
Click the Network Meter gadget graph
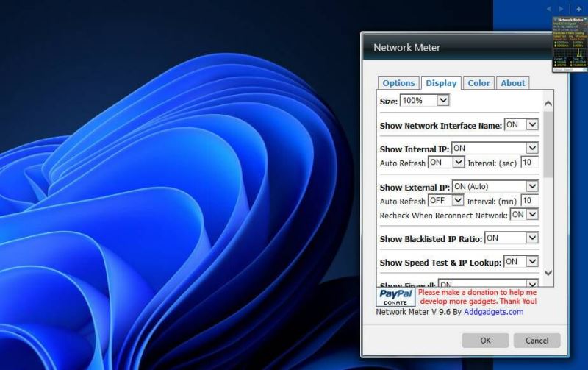pyautogui.click(x=570, y=54)
